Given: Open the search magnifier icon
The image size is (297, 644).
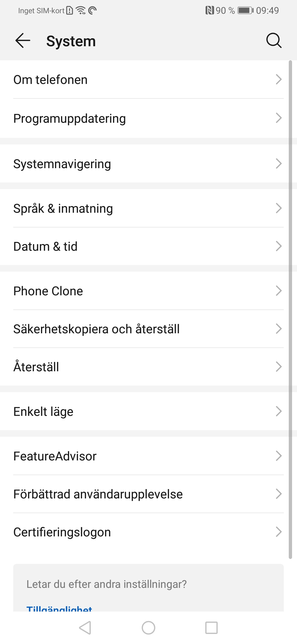Looking at the screenshot, I should [x=274, y=41].
